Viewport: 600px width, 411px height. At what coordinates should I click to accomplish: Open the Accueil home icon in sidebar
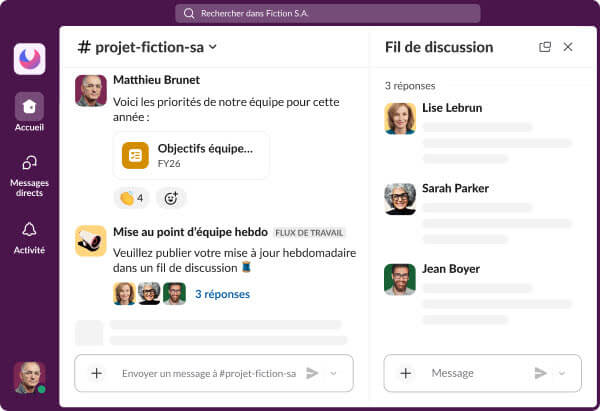click(x=29, y=106)
